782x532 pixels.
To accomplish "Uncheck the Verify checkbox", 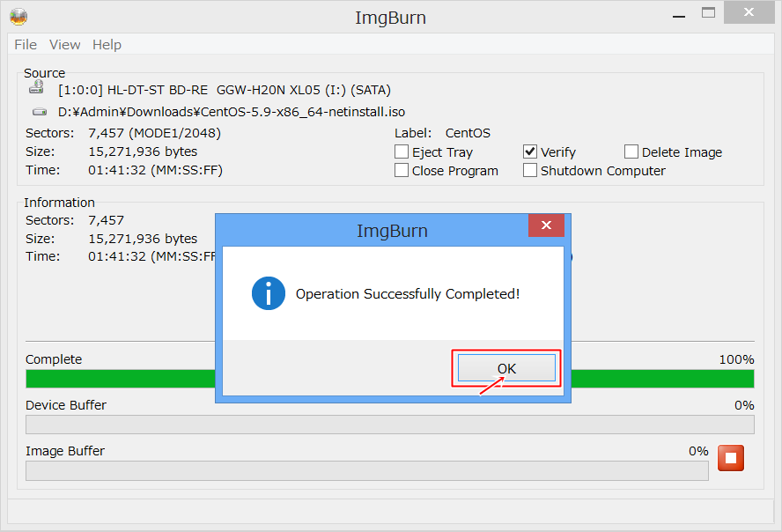I will click(530, 152).
